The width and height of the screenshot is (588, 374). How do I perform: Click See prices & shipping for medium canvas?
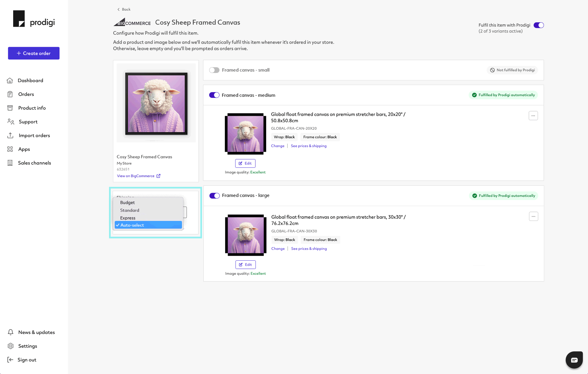tap(309, 146)
